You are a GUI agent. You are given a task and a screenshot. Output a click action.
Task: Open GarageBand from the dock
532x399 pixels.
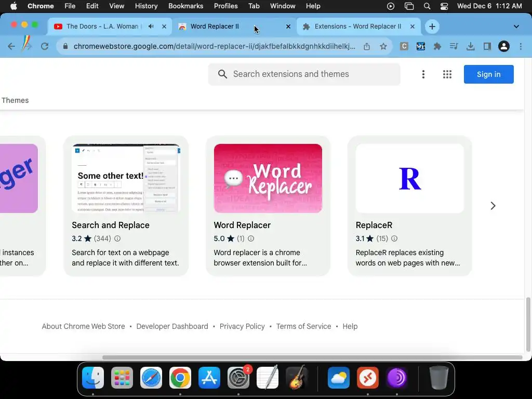click(x=297, y=378)
